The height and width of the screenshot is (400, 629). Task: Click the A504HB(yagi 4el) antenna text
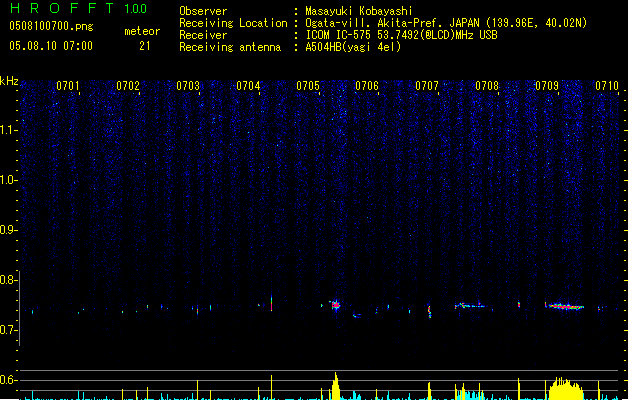click(x=353, y=47)
